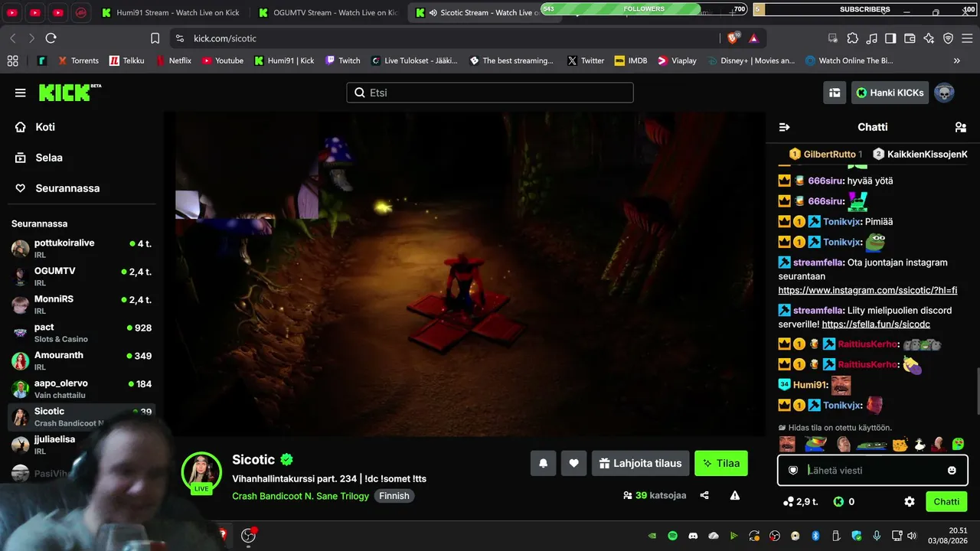Open the Brave Wallet icon
Viewport: 980px width, 551px height.
point(910,38)
